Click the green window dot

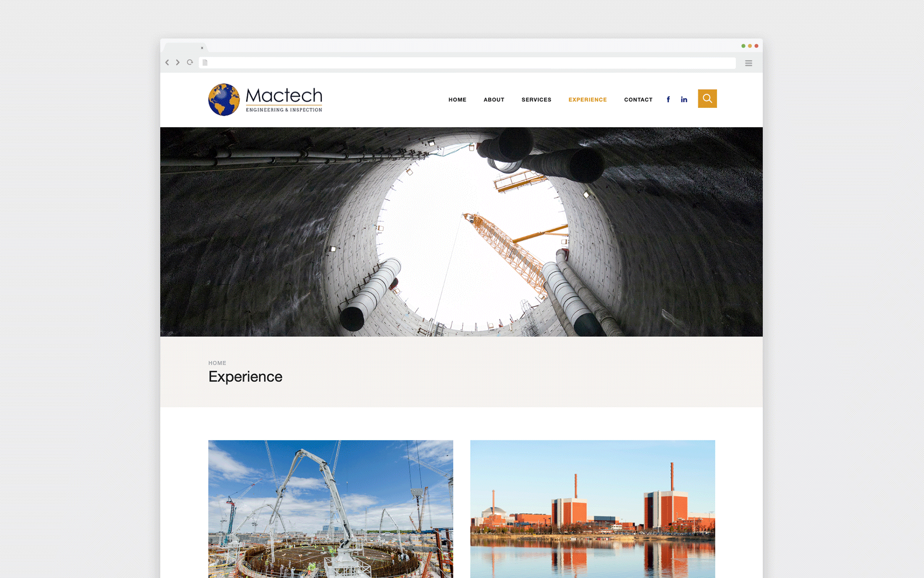coord(744,46)
